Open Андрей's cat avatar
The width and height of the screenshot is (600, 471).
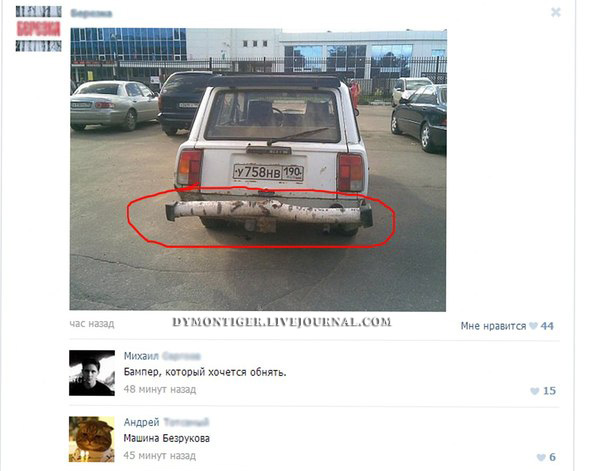click(x=92, y=439)
